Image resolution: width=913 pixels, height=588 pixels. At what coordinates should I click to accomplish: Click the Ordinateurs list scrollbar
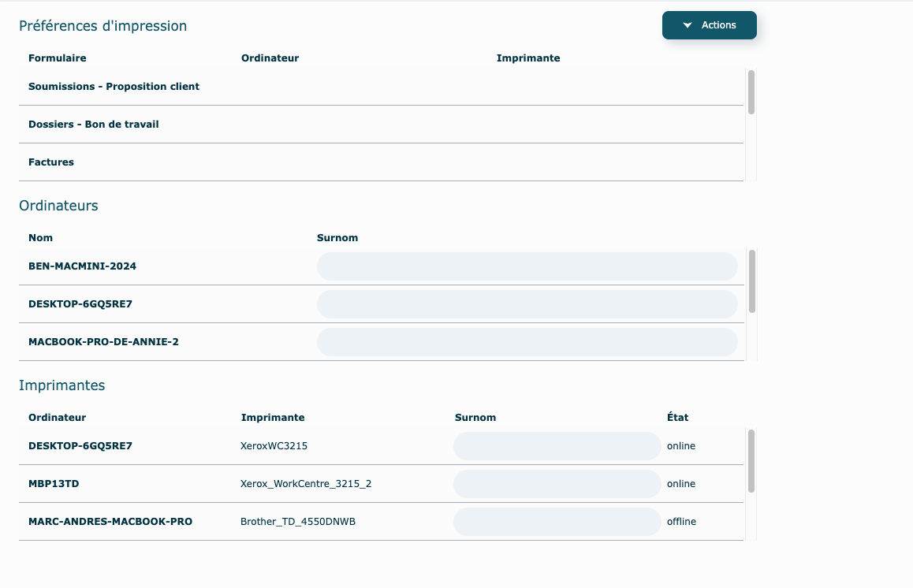pyautogui.click(x=751, y=281)
